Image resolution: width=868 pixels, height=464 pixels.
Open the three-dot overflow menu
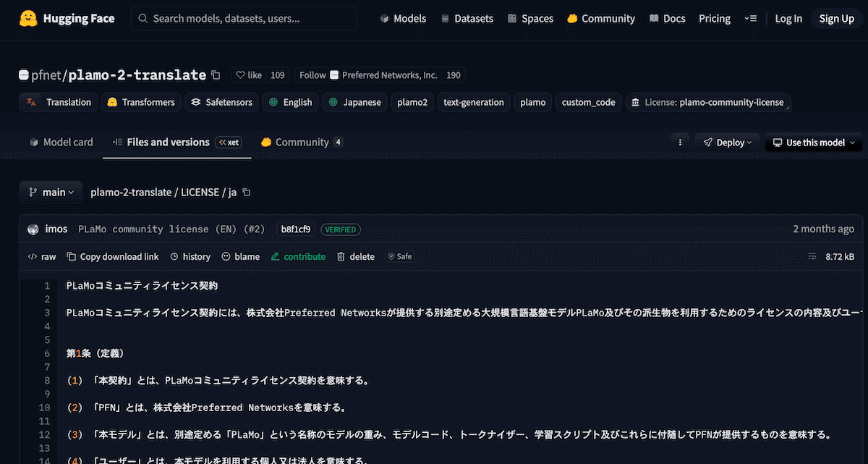point(680,142)
